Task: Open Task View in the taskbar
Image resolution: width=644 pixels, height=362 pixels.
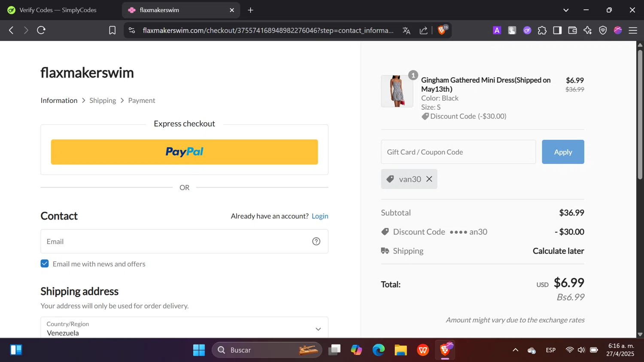Action: pyautogui.click(x=334, y=350)
